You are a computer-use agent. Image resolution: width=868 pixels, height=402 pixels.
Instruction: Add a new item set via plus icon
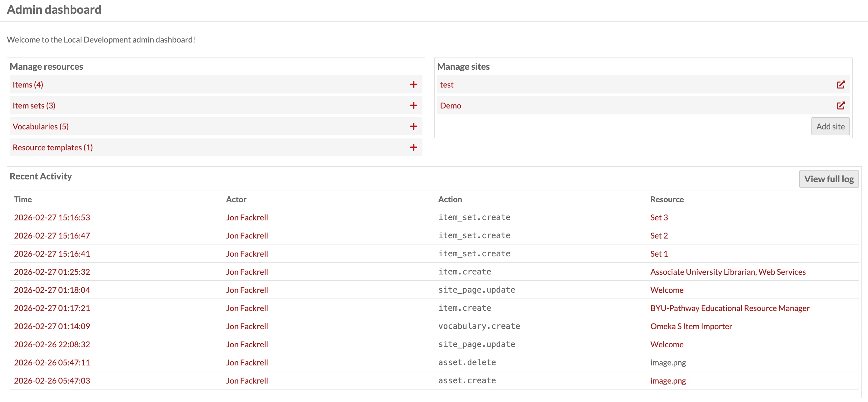click(413, 106)
